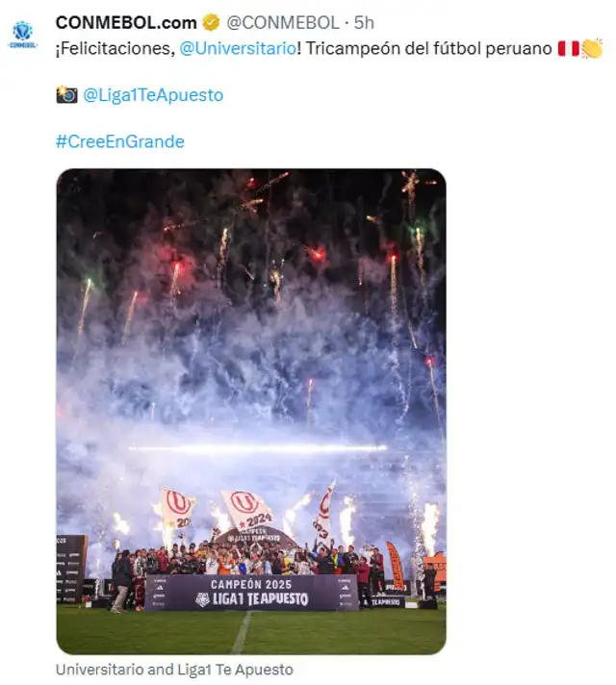Viewport: 616px width, 685px height.
Task: Open the 5h timestamp link
Action: click(364, 23)
